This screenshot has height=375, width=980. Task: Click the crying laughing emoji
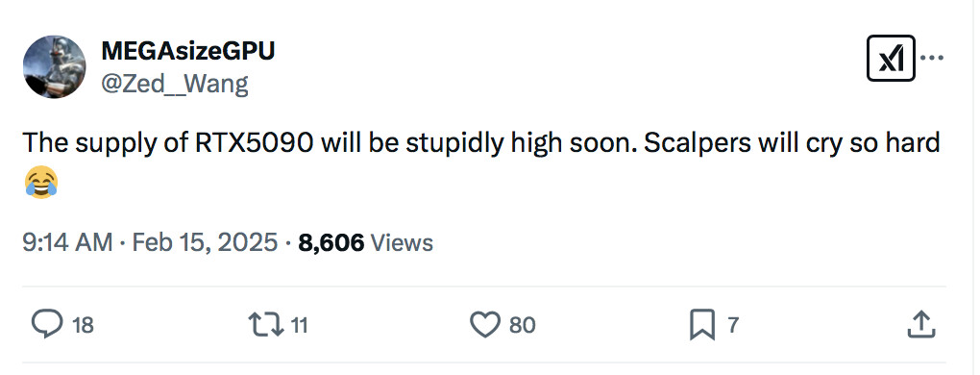coord(41,183)
